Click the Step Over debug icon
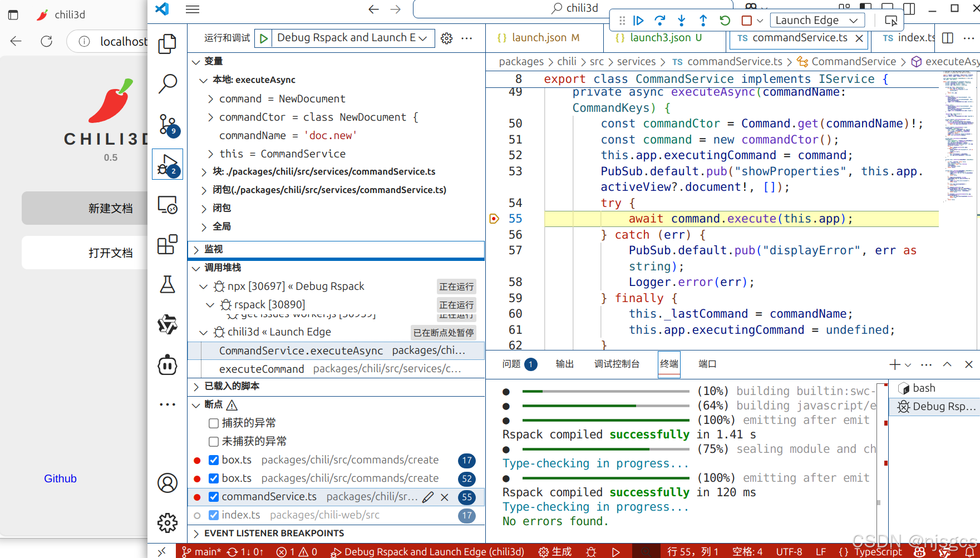Viewport: 980px width, 558px height. pos(660,20)
